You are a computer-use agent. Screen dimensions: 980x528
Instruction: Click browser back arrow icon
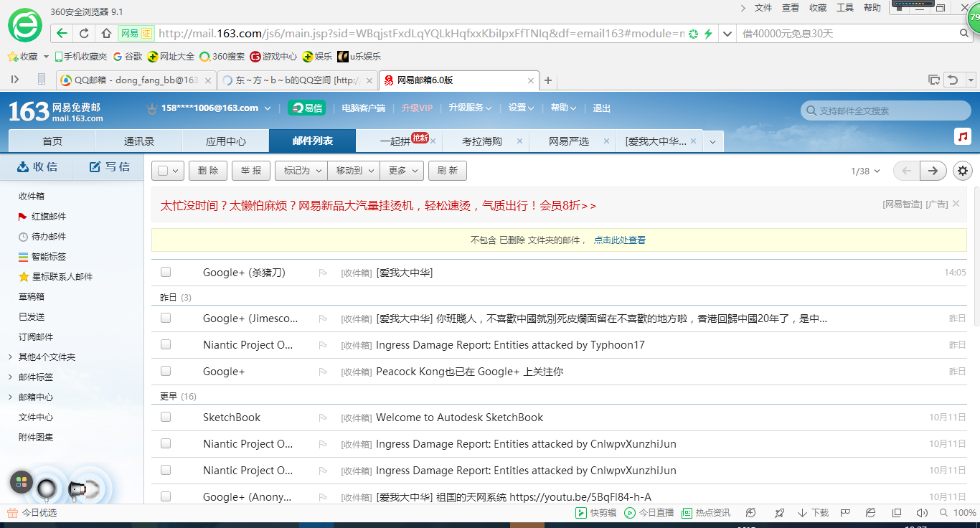click(62, 33)
